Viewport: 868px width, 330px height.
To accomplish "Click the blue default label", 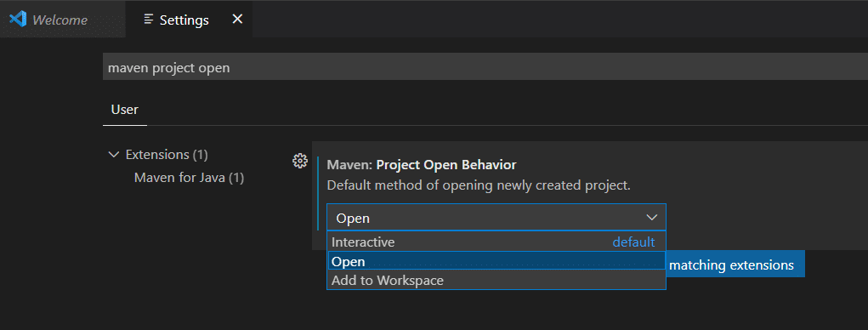I will point(633,242).
